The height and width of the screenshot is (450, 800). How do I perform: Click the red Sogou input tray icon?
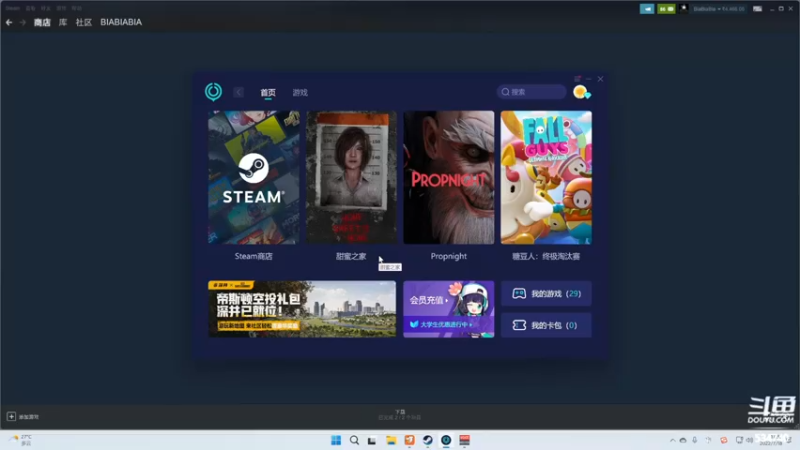pyautogui.click(x=723, y=440)
